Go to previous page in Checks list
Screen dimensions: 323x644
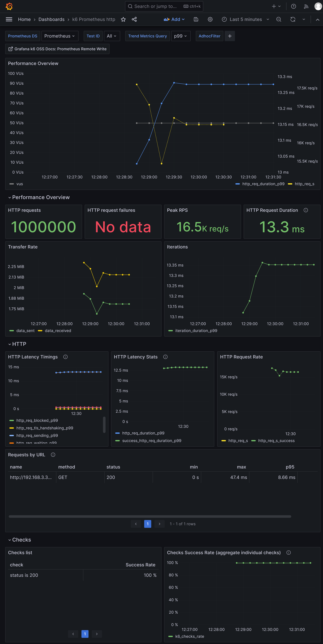point(73,634)
